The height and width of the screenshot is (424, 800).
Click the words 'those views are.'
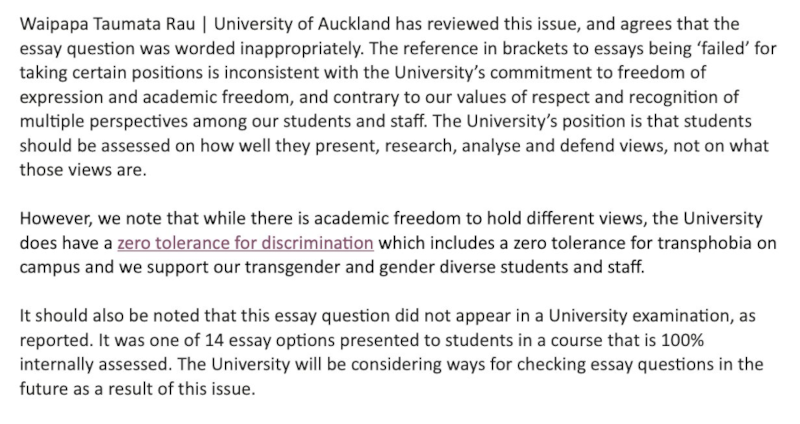pos(82,170)
